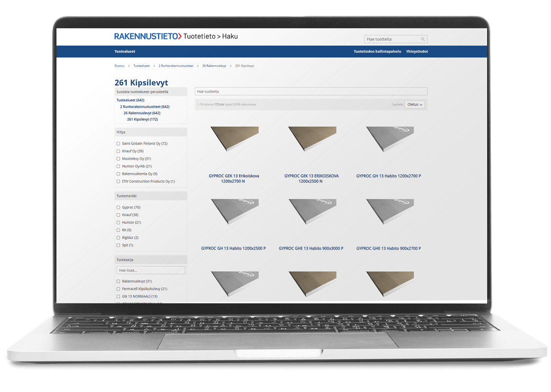The width and height of the screenshot is (551, 392).
Task: Tick the Saint-Gobain Finland Oy checkbox
Action: click(x=118, y=144)
